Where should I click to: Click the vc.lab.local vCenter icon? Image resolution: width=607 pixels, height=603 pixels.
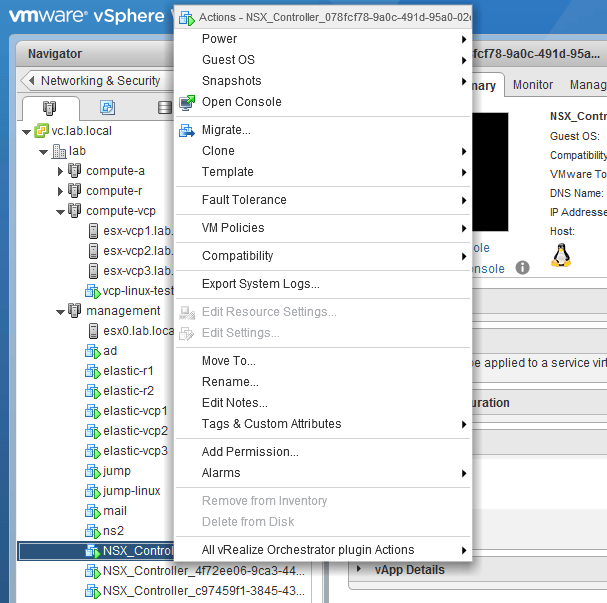click(x=42, y=131)
